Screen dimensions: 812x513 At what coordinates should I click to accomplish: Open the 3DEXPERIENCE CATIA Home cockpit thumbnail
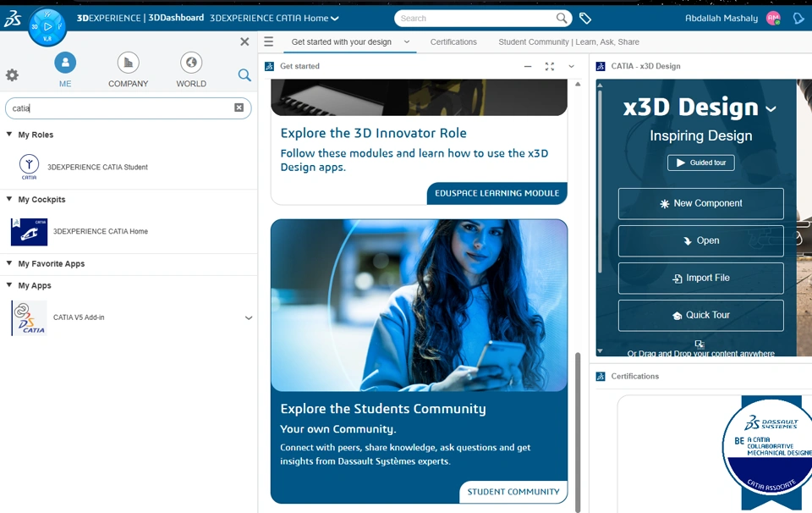29,232
